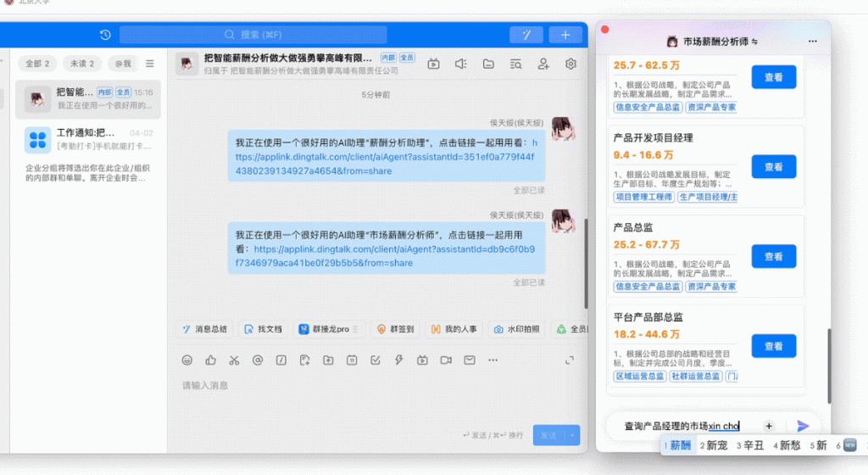
Task: Choose IME candidate 薪酬
Action: point(677,445)
